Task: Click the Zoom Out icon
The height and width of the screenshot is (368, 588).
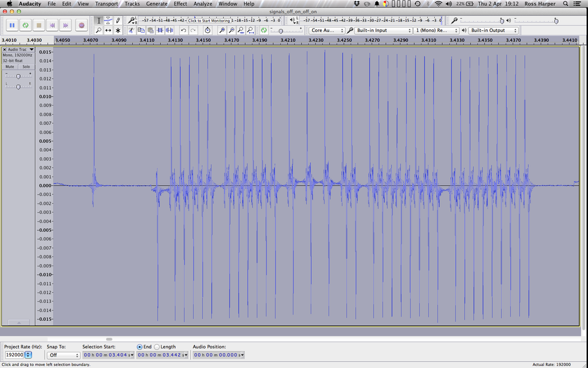Action: 231,30
